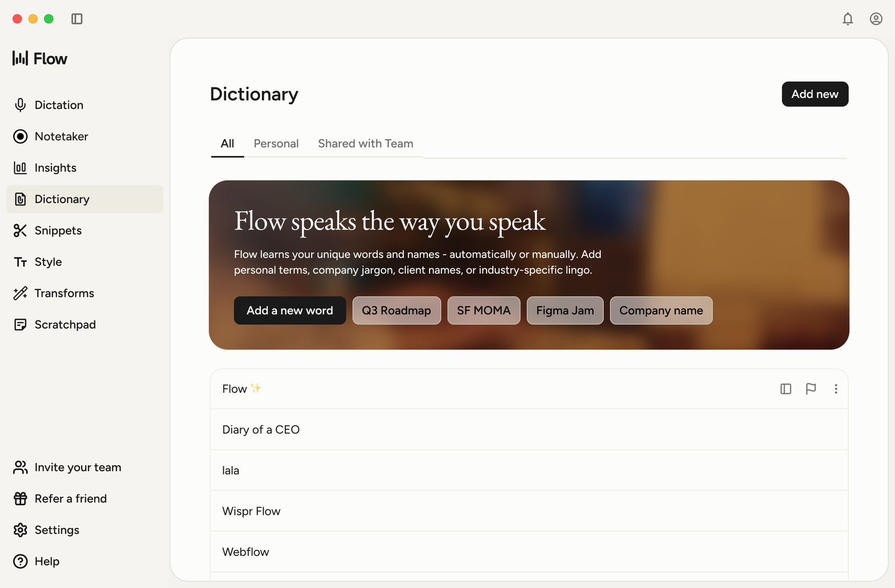Select the Company name suggestion chip

661,310
